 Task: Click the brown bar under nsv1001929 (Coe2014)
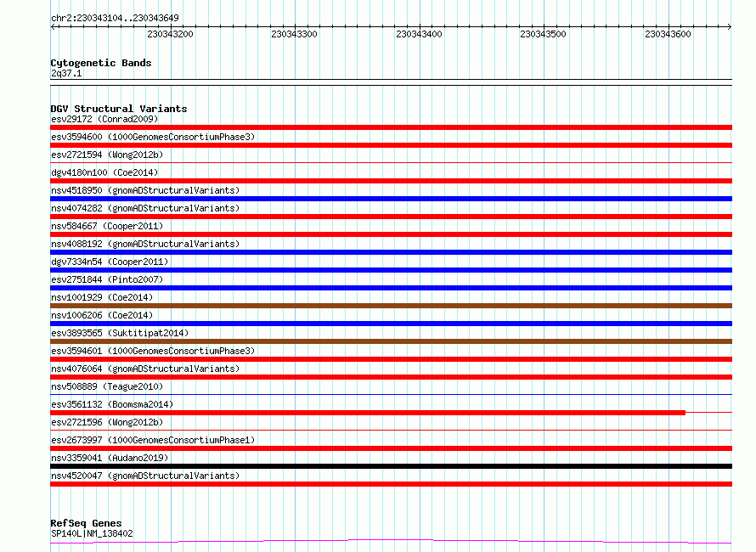click(391, 306)
